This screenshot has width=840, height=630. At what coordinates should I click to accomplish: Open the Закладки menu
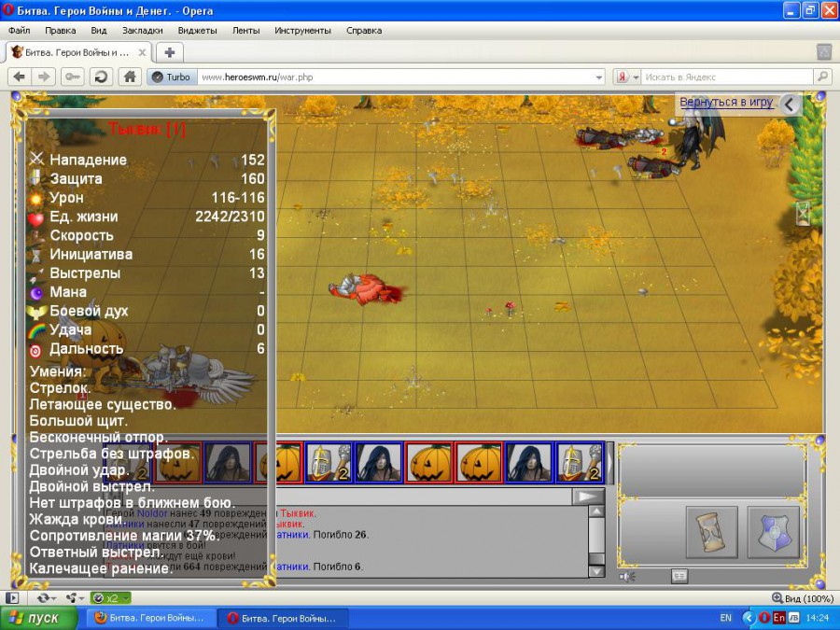tap(143, 31)
